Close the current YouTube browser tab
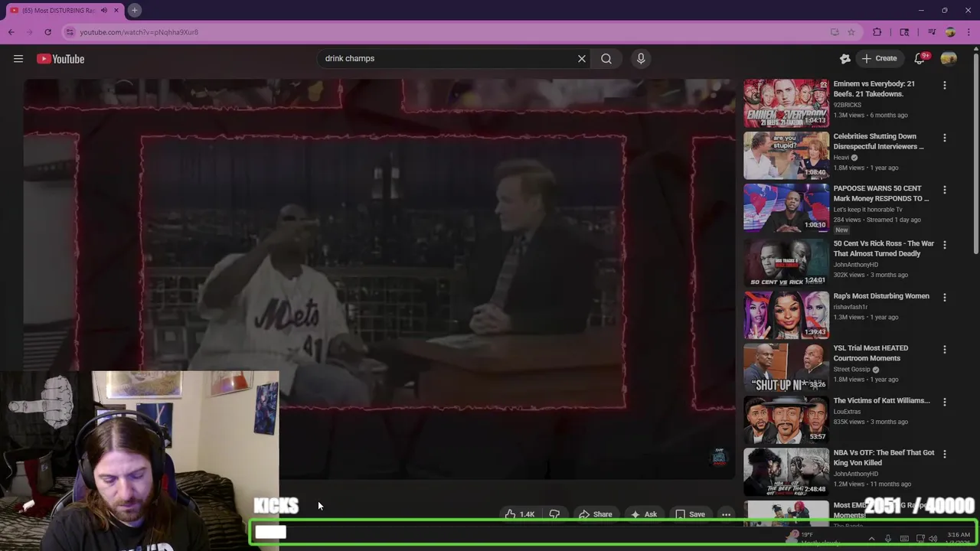 pos(116,10)
